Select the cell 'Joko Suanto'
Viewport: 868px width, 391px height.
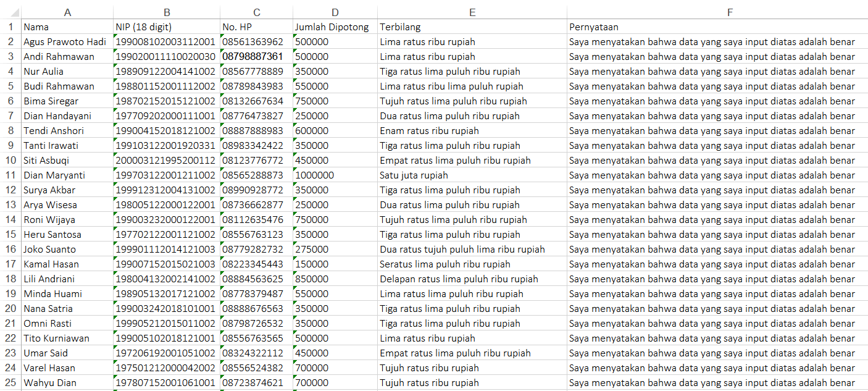(x=67, y=250)
